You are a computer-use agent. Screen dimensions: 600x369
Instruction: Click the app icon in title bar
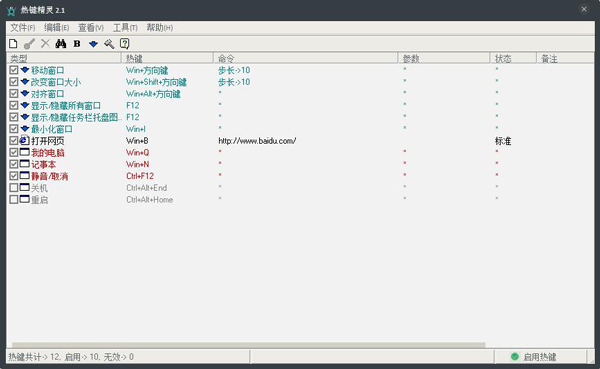coord(11,10)
